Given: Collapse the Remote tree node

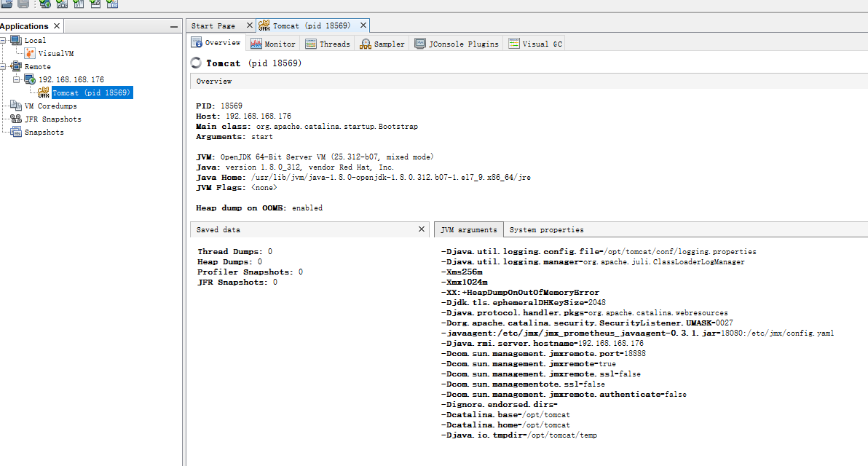Looking at the screenshot, I should [3, 66].
